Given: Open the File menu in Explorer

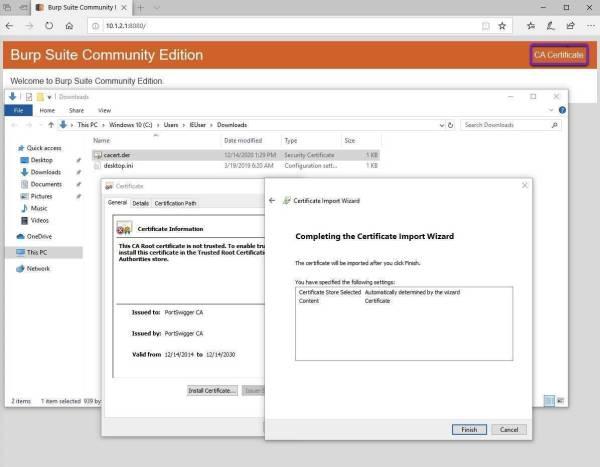Looking at the screenshot, I should click(17, 110).
